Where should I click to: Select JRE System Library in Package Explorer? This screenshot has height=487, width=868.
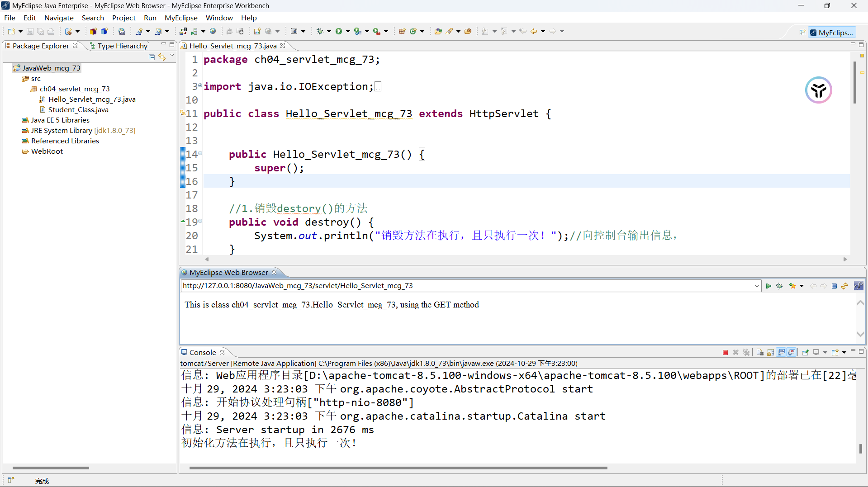click(79, 130)
